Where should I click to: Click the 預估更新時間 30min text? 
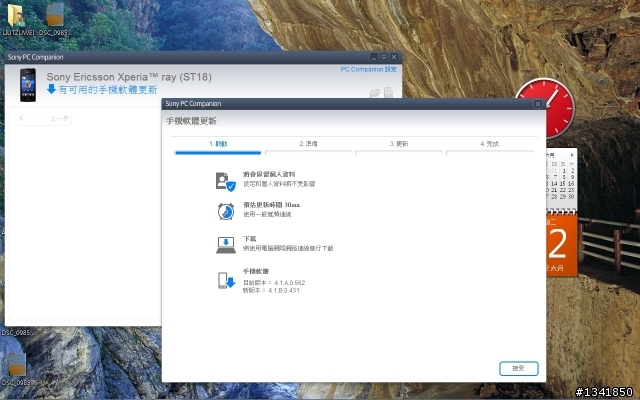click(x=271, y=205)
